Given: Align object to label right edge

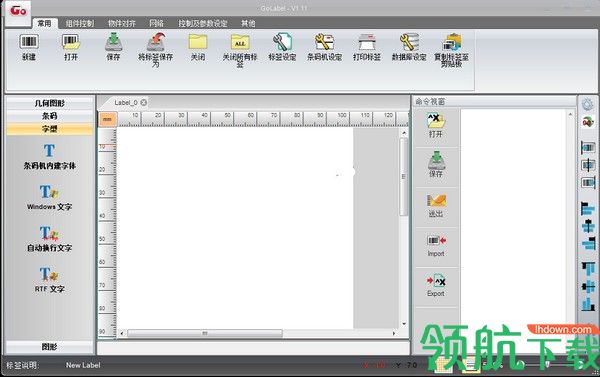Looking at the screenshot, I should coord(588,182).
